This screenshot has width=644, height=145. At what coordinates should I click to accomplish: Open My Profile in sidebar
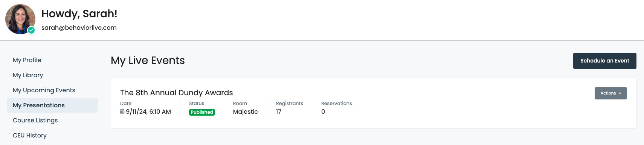pyautogui.click(x=27, y=60)
